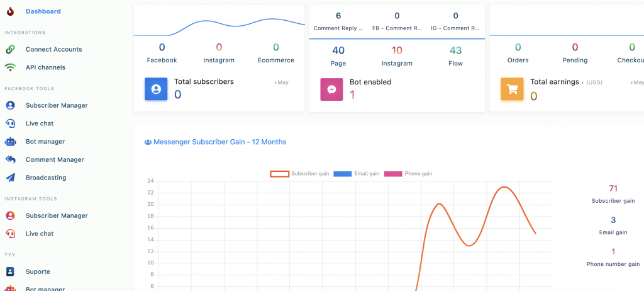The width and height of the screenshot is (644, 291).
Task: Open the USD currency dropdown on earnings
Action: point(592,83)
